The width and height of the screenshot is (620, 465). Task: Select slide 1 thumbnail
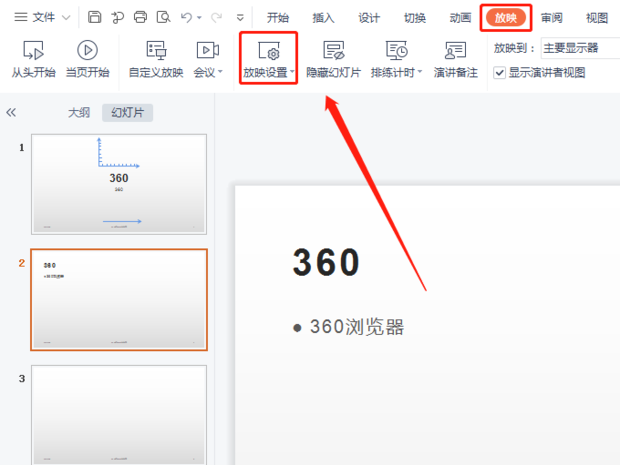(x=119, y=184)
